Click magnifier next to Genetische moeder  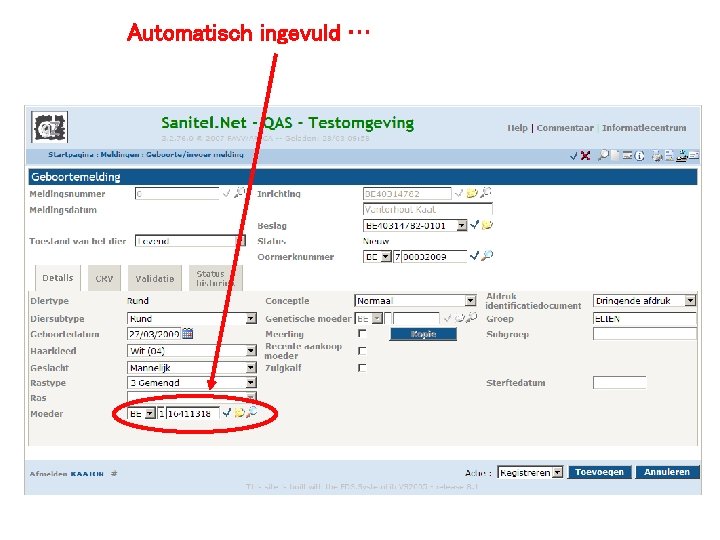click(x=472, y=318)
